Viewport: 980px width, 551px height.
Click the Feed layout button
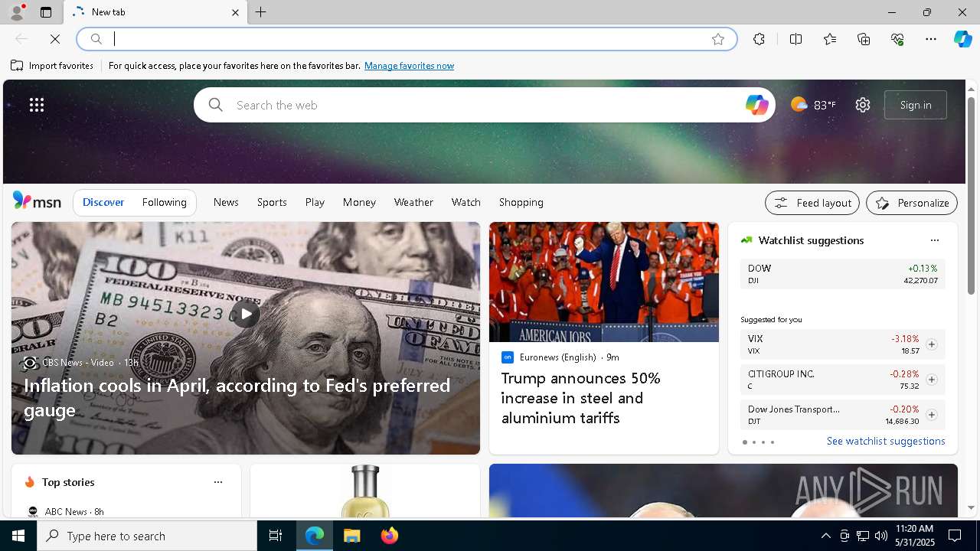(x=812, y=203)
